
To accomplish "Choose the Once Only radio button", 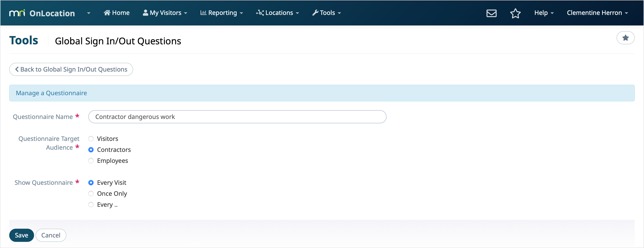I will [91, 194].
